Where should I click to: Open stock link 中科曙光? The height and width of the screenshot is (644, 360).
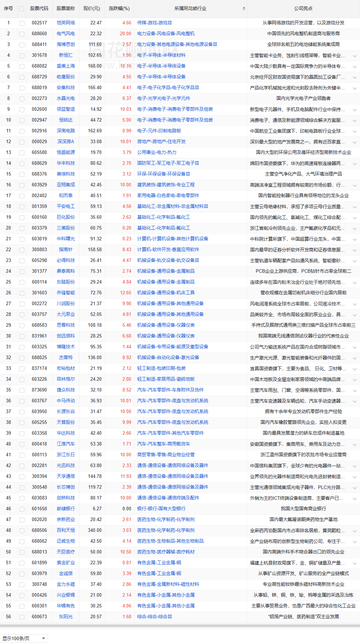66,239
